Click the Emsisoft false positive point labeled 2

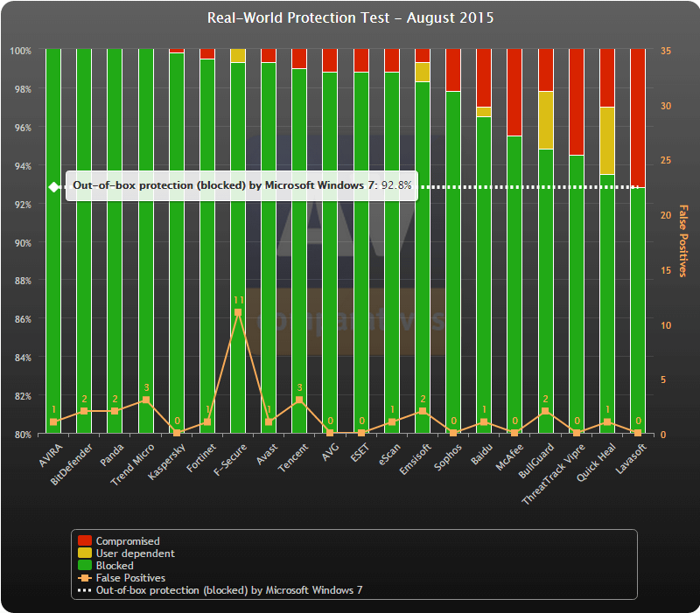click(x=423, y=411)
